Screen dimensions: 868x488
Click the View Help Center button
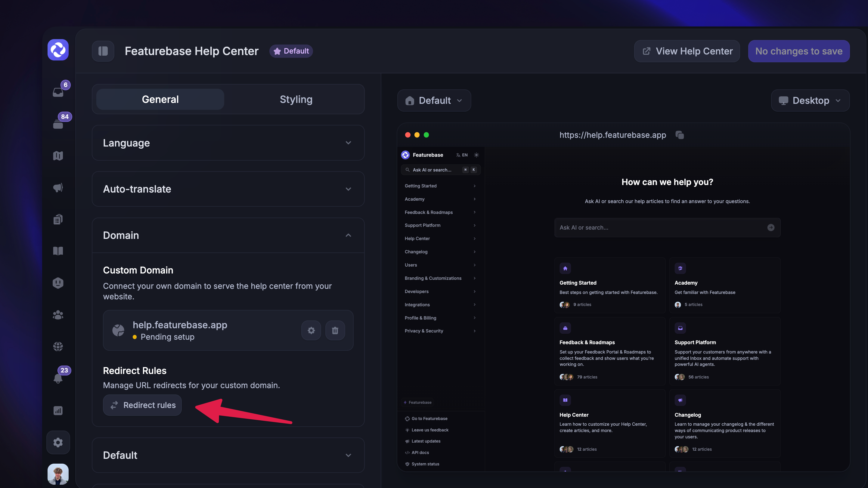coord(687,51)
